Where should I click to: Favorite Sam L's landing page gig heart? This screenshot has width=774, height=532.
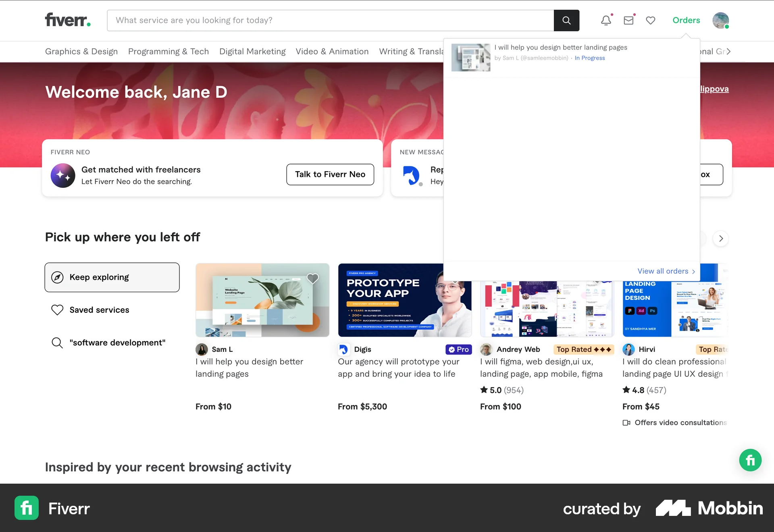coord(313,278)
